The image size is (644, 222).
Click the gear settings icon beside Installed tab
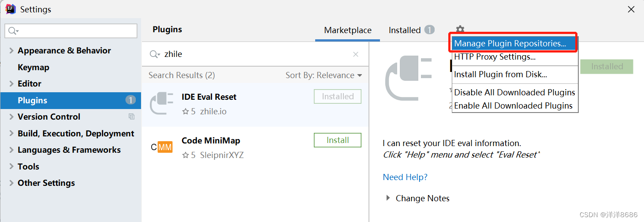[460, 29]
